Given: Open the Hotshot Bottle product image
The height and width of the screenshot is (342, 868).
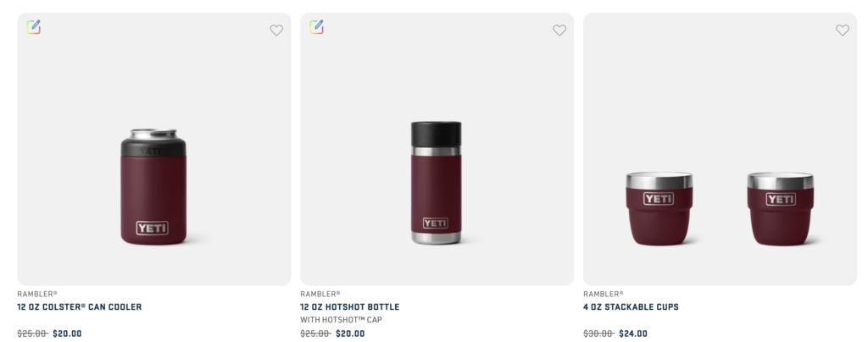Looking at the screenshot, I should [437, 183].
